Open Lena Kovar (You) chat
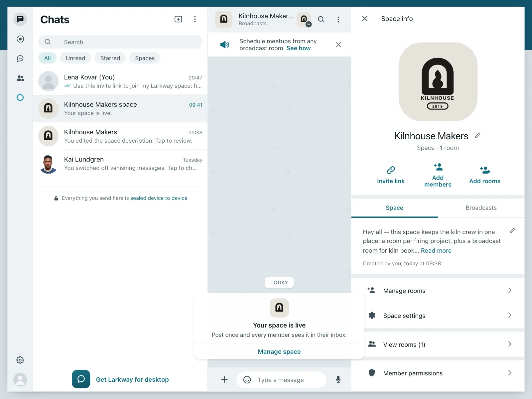Screen dimensions: 532x399 [120, 81]
